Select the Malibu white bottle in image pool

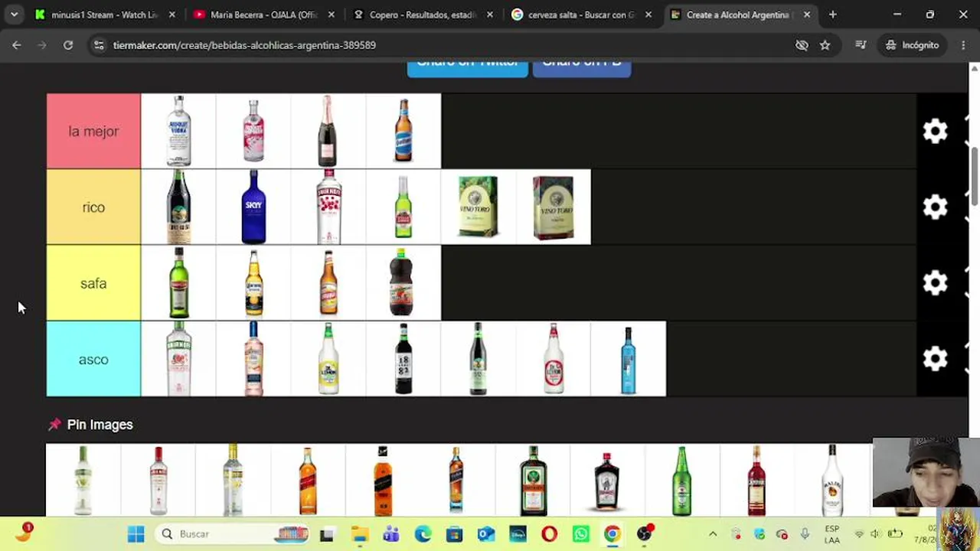[x=832, y=481]
